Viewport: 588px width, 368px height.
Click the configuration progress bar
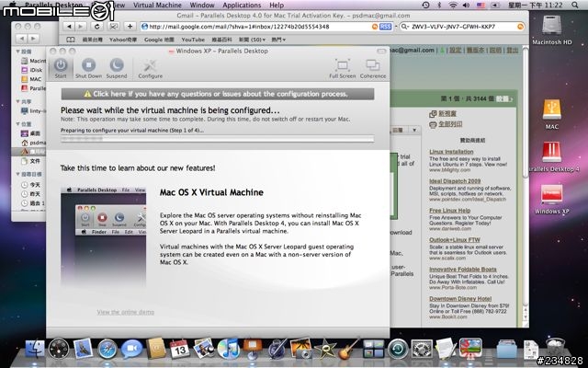(218, 139)
